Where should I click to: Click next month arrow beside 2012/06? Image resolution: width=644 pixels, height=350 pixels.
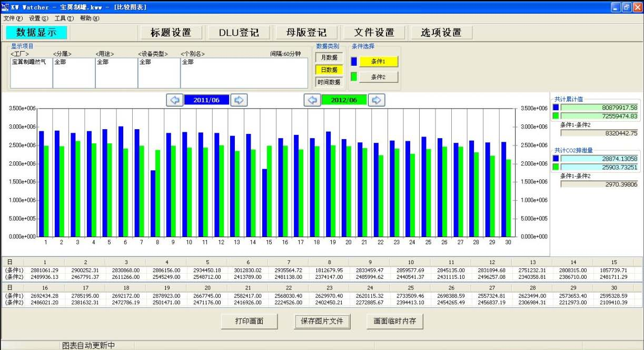(x=377, y=100)
